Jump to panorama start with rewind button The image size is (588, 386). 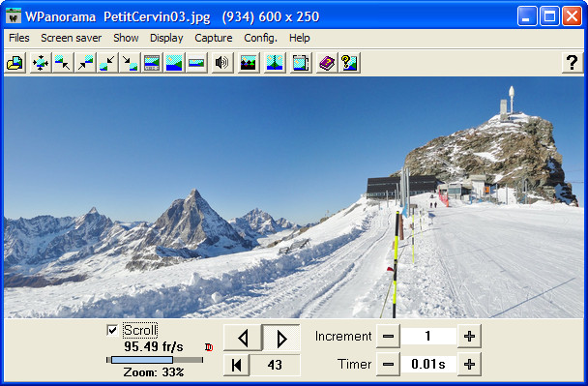(237, 365)
